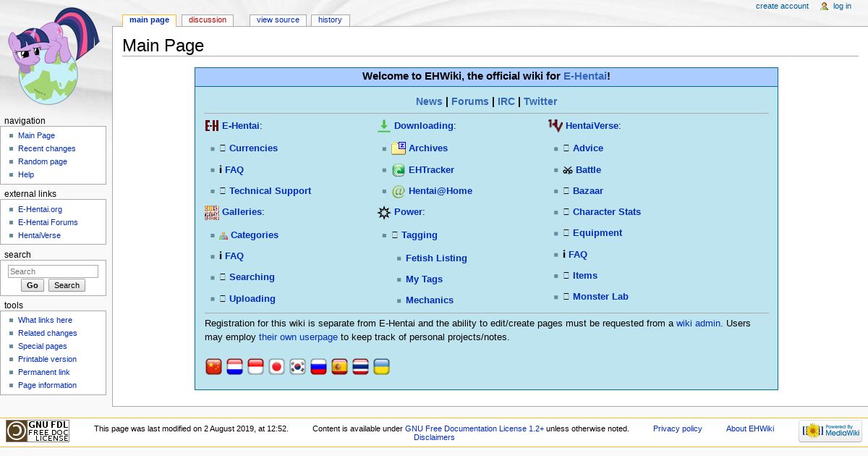
Task: Click the Netherlands flag icon
Action: coord(234,367)
